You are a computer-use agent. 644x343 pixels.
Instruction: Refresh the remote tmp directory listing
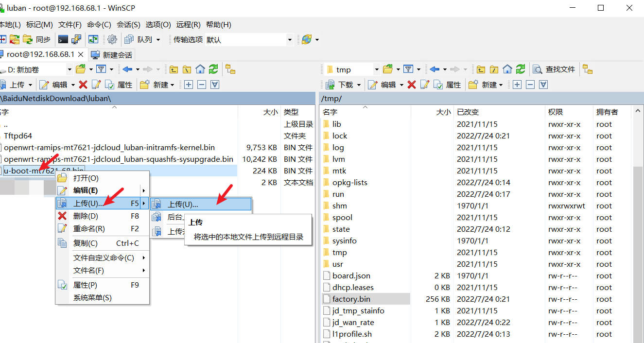(521, 69)
